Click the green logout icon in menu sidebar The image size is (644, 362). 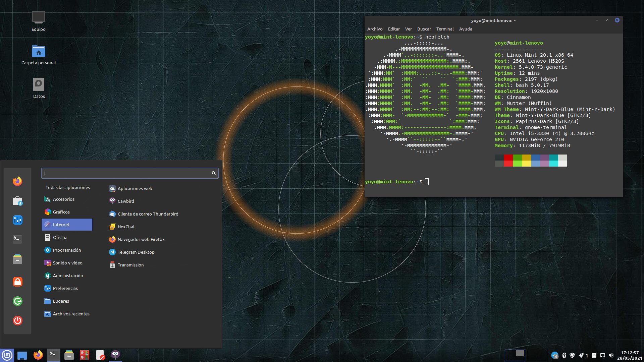[17, 301]
